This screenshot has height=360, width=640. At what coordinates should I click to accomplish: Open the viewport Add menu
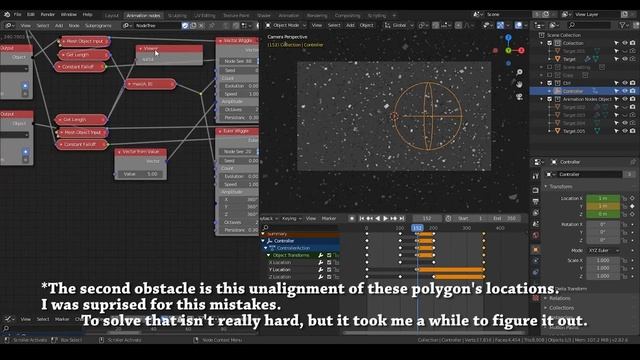click(x=350, y=25)
